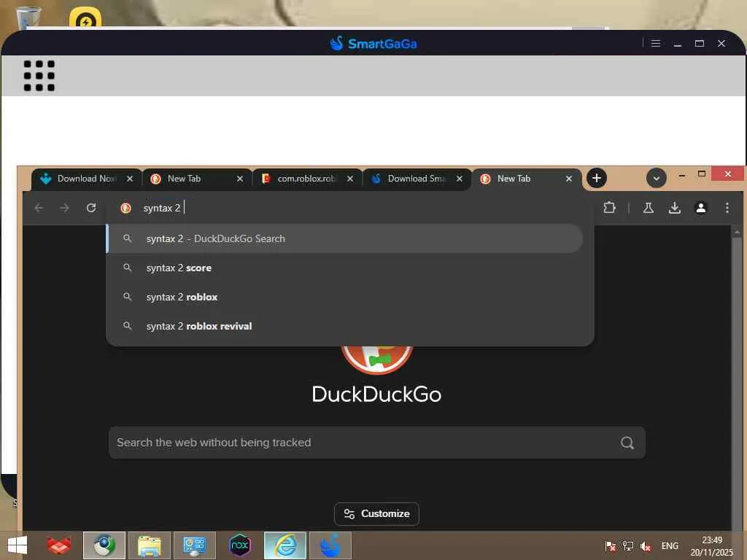The width and height of the screenshot is (747, 560).
Task: Open the browser three-dot menu
Action: (x=727, y=208)
